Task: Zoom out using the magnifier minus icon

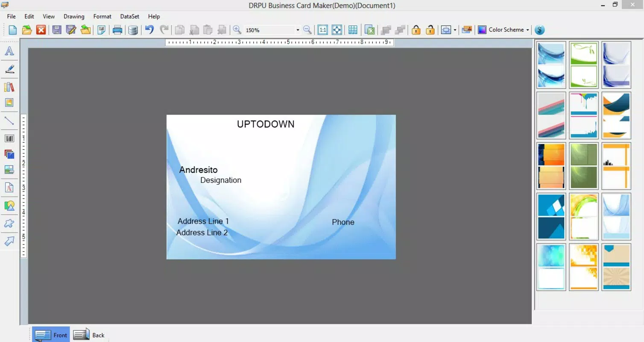Action: coord(307,30)
